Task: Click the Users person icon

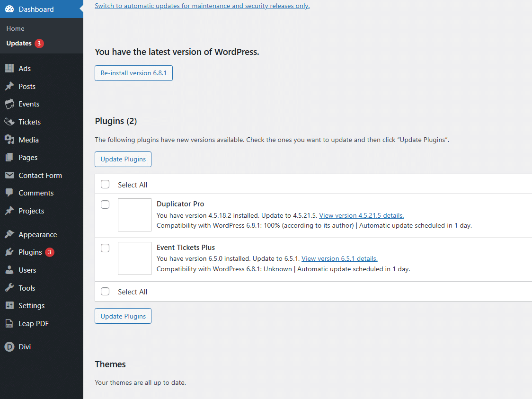Action: coord(9,270)
